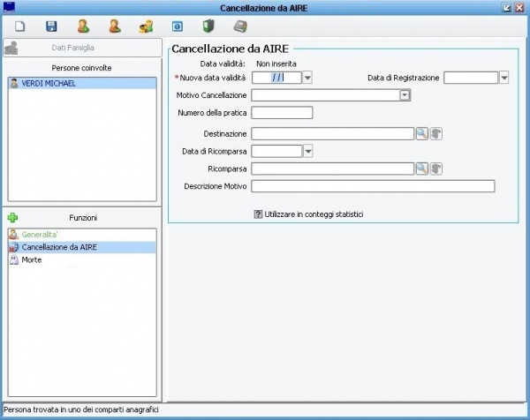This screenshot has height=420, width=530.
Task: Expand the Motivo Cancellazione combo box
Action: 405,94
